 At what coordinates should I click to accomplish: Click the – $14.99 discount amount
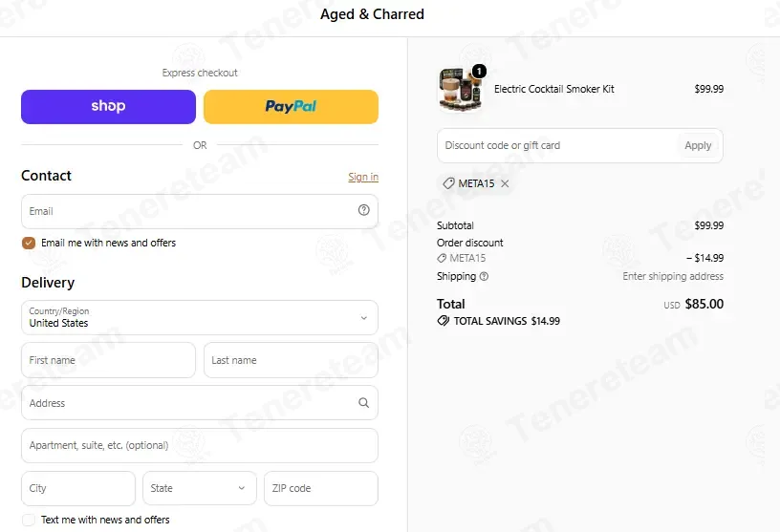pos(704,258)
